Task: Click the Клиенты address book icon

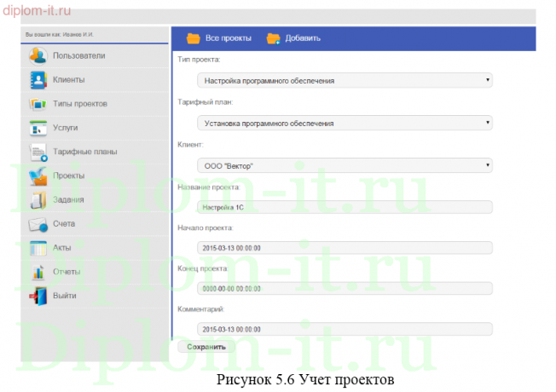Action: (x=38, y=80)
